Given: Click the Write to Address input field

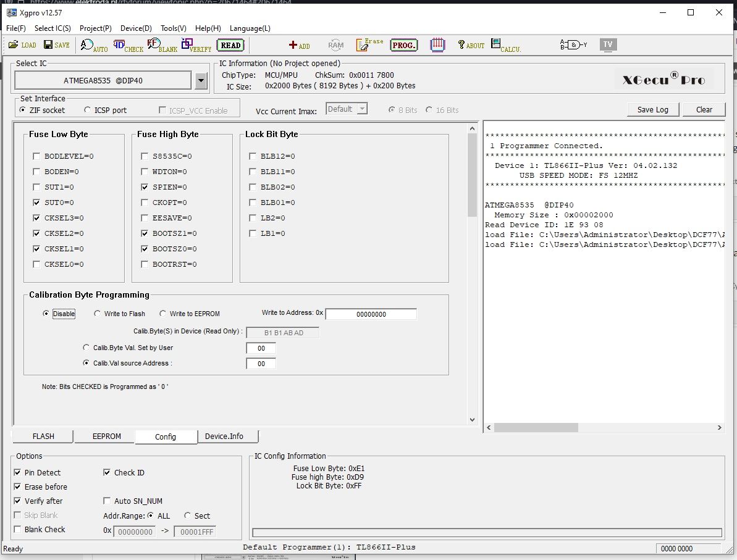Looking at the screenshot, I should pos(371,314).
